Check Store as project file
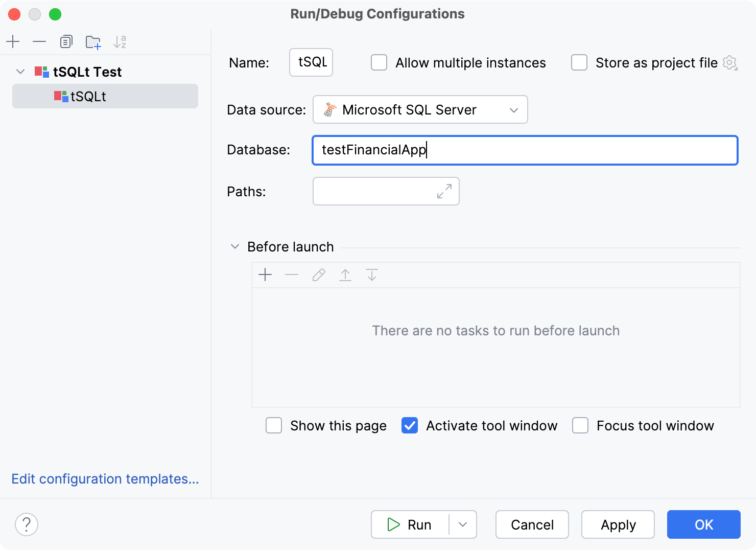Image resolution: width=756 pixels, height=550 pixels. pos(579,62)
